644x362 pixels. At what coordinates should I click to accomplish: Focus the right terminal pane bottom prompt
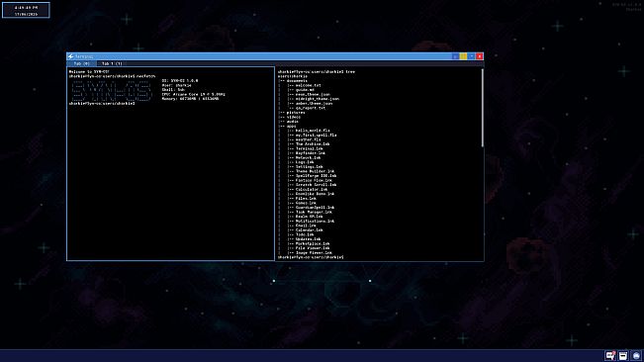pyautogui.click(x=311, y=257)
